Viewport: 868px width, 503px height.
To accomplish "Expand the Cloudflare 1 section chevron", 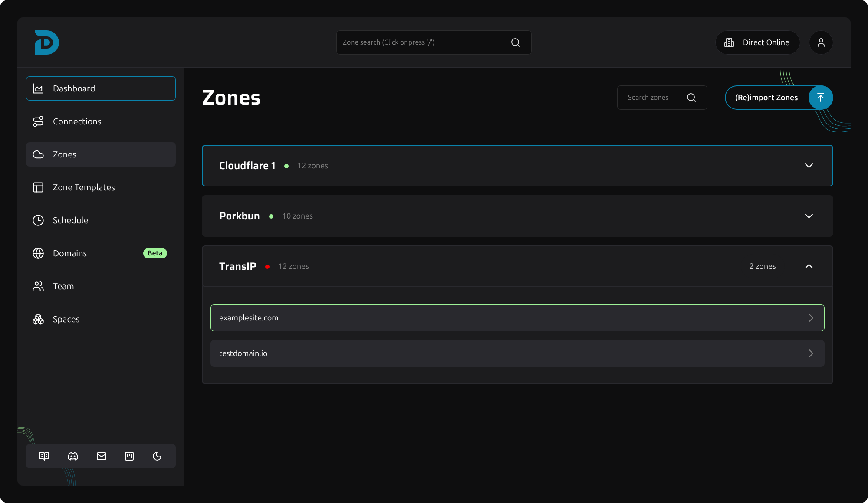I will (809, 166).
